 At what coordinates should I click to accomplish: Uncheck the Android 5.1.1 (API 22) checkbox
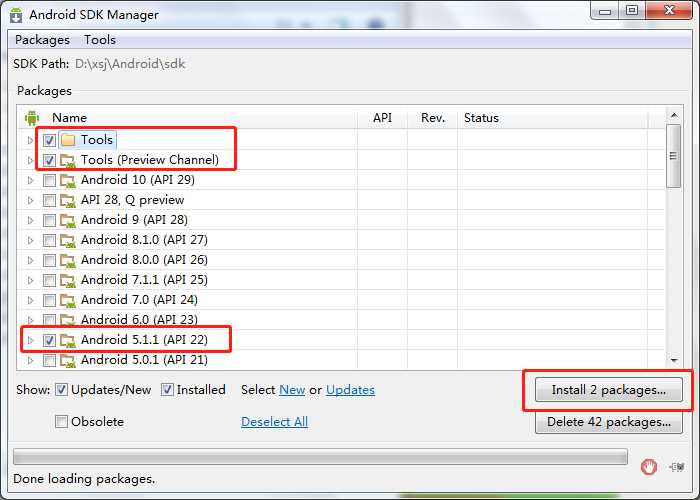(49, 340)
